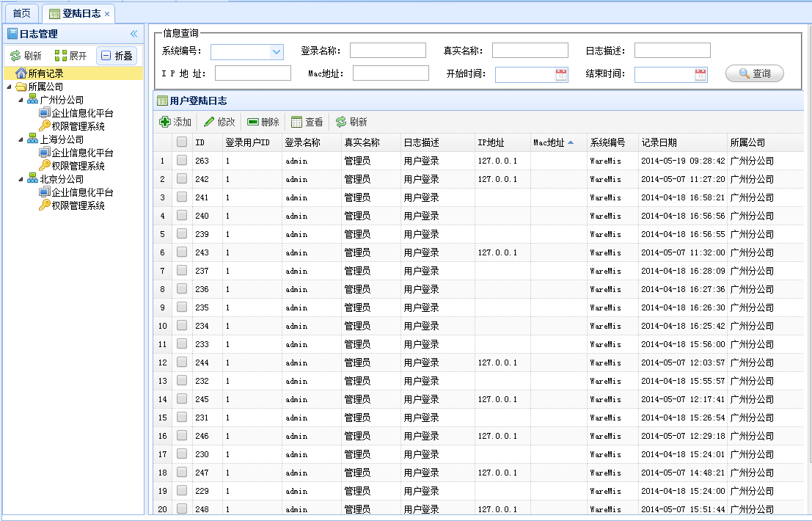Collapse the 日志管理 sidebar panel with double chevron
The image size is (812, 521).
(134, 34)
